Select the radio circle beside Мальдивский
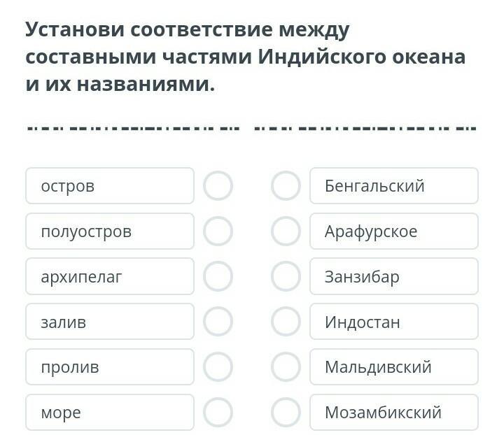504x435 pixels. [286, 367]
